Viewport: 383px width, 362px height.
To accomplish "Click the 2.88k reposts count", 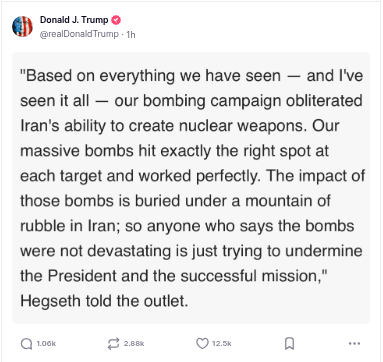I will pyautogui.click(x=134, y=344).
